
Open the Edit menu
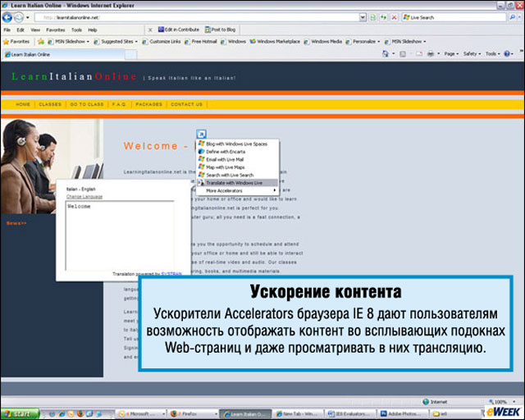[x=21, y=30]
